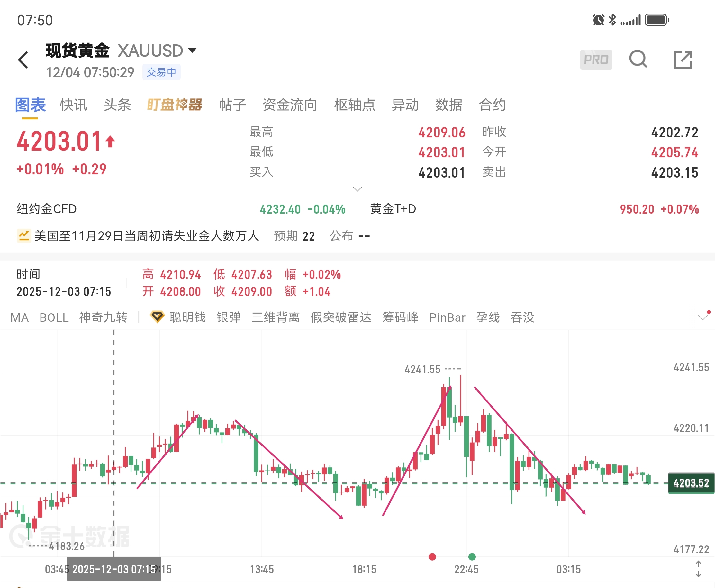Tap the economic calendar chart icon
The height and width of the screenshot is (588, 715).
24,236
